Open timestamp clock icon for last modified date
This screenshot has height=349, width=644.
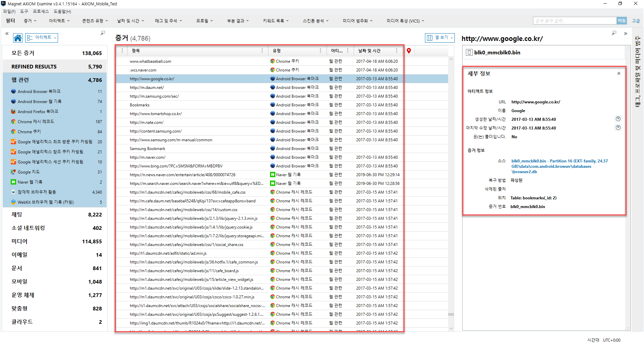coord(618,128)
